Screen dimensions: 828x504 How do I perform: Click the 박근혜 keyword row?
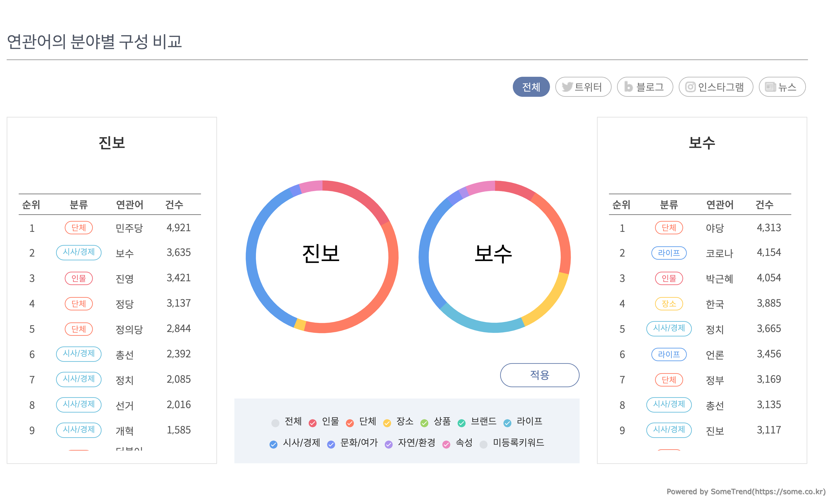719,279
